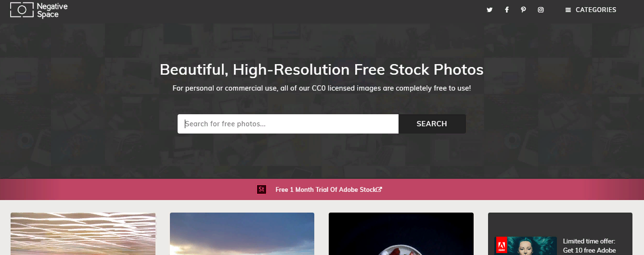Click the hamburger icon beside Categories

[x=568, y=10]
